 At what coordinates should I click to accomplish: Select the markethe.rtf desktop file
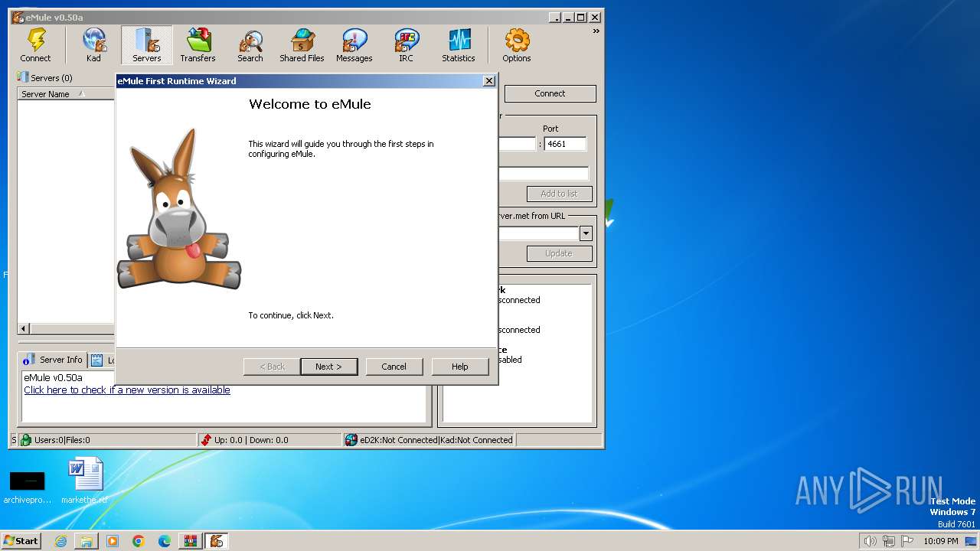point(84,481)
